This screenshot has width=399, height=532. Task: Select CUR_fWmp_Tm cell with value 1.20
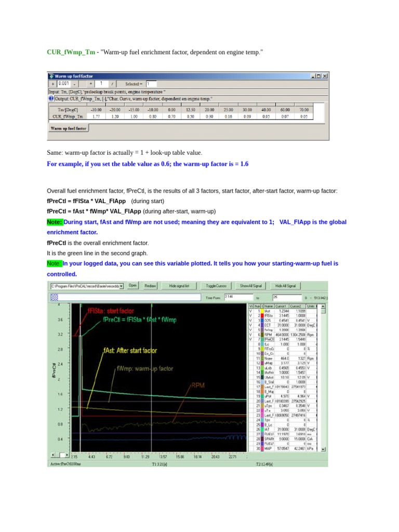coord(115,116)
